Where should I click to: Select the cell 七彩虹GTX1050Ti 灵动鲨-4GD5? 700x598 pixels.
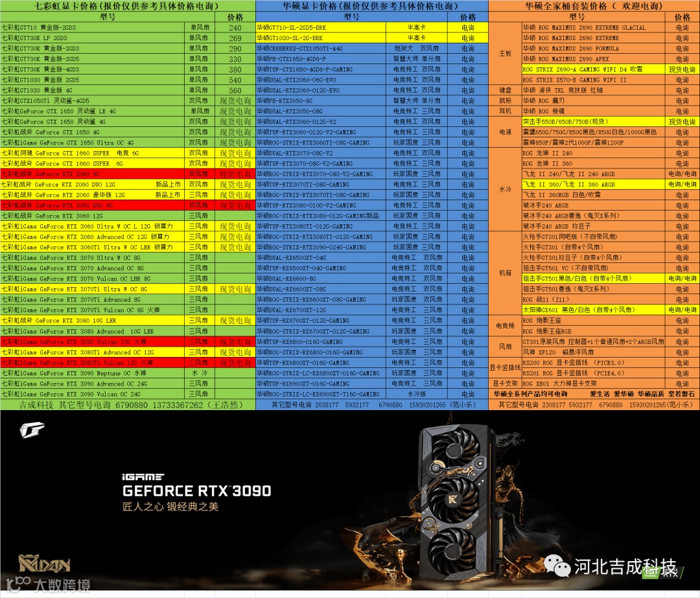point(93,101)
